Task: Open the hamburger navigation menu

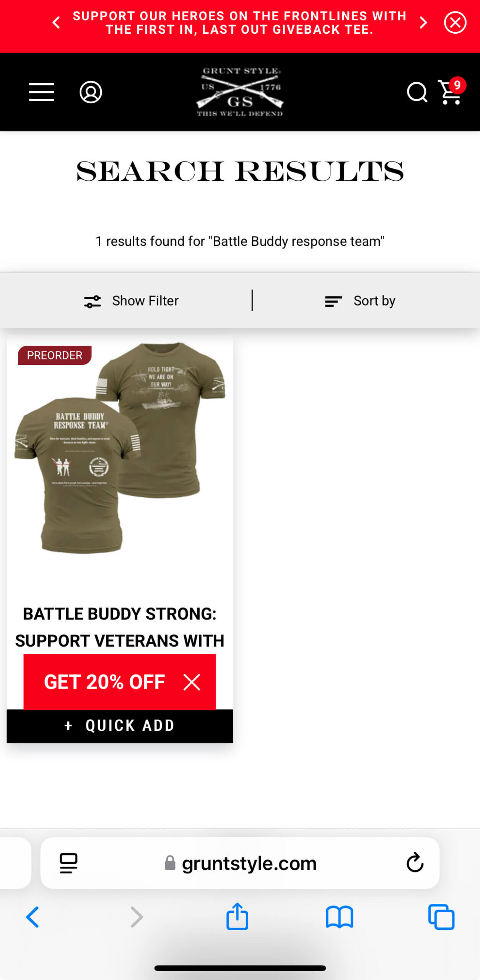Action: (x=41, y=92)
